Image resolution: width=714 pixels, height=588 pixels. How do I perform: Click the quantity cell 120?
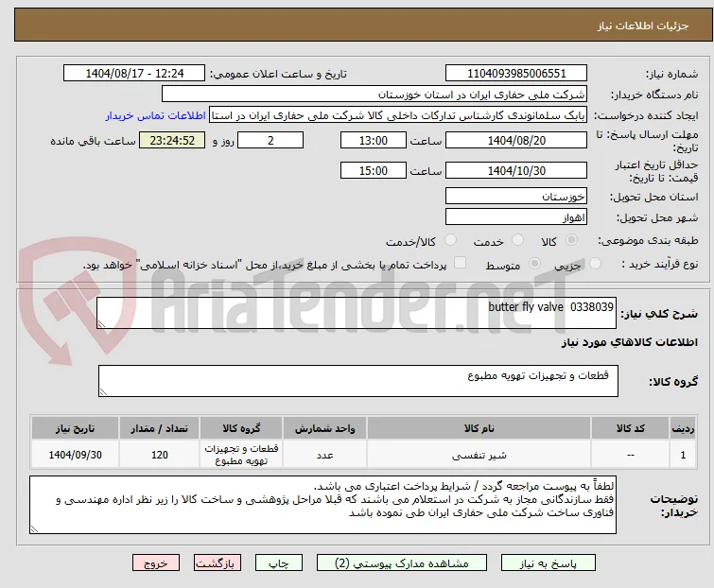(160, 455)
